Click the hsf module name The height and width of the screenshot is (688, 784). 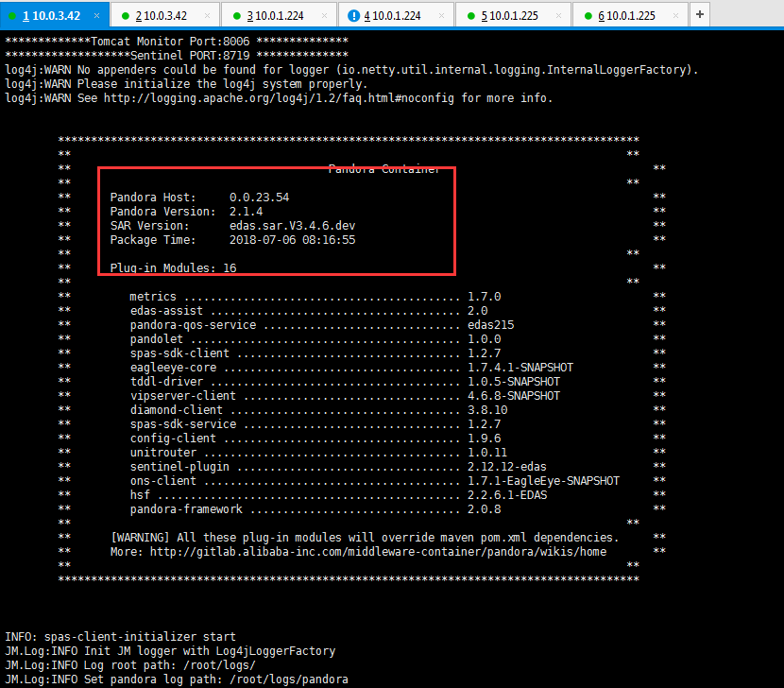(140, 495)
